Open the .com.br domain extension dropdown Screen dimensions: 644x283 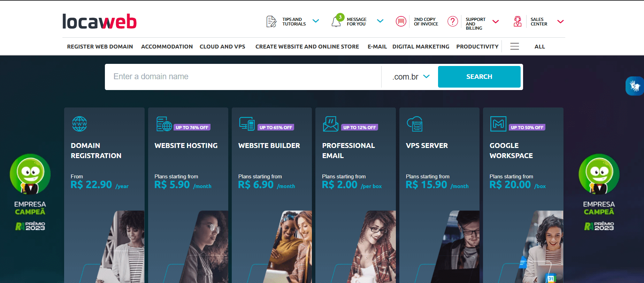411,77
